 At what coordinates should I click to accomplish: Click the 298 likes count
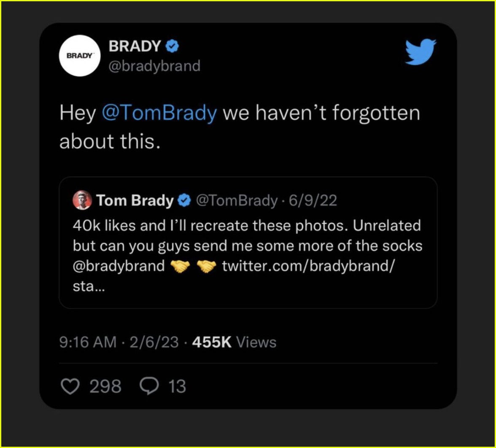pos(105,385)
